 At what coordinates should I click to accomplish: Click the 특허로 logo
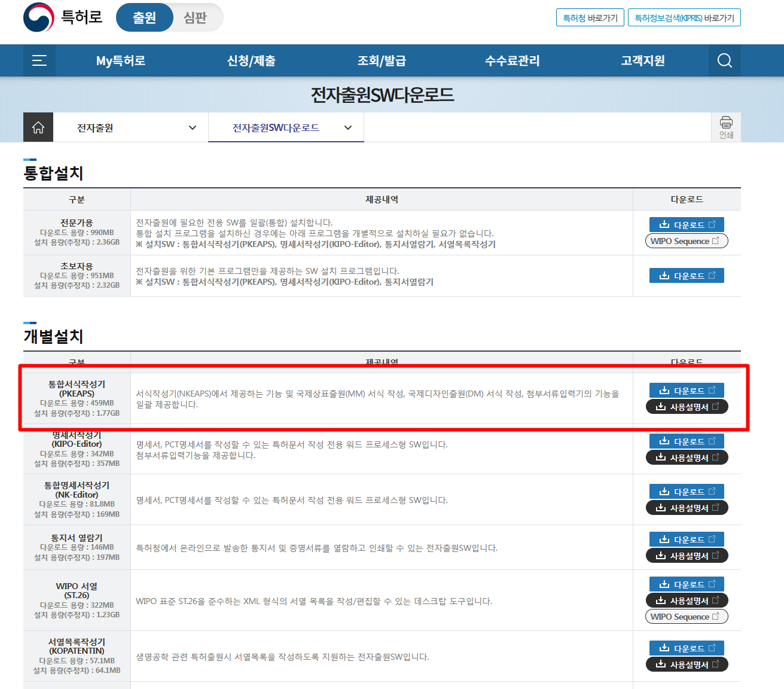[x=63, y=17]
